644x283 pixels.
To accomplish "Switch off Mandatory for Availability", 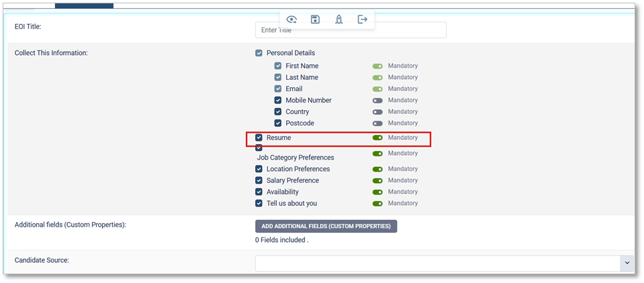I will click(377, 192).
